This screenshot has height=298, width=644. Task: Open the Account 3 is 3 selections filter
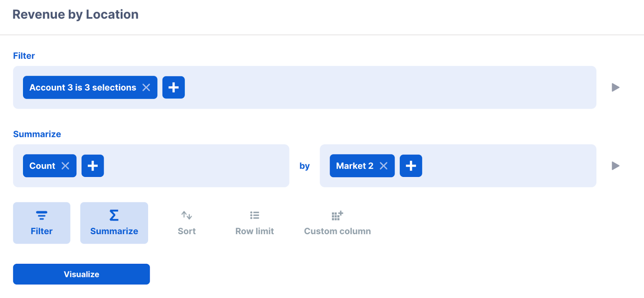tap(83, 87)
